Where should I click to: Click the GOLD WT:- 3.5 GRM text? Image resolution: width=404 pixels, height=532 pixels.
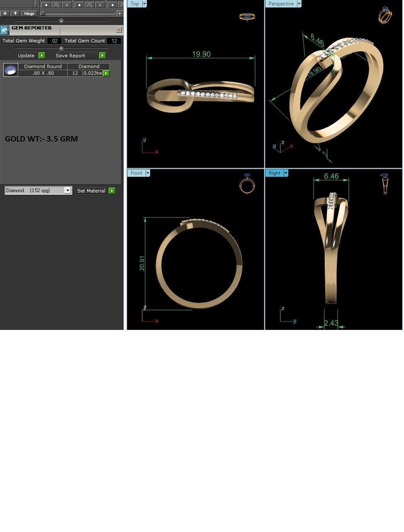[x=41, y=139]
